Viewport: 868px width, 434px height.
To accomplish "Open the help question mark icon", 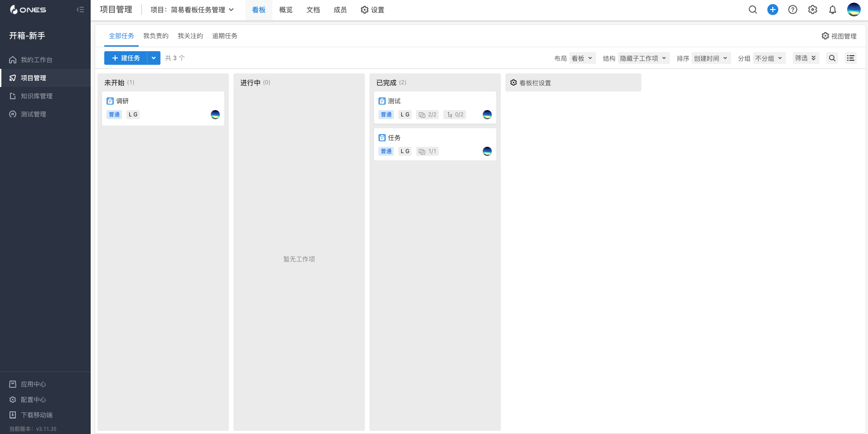I will [x=793, y=10].
